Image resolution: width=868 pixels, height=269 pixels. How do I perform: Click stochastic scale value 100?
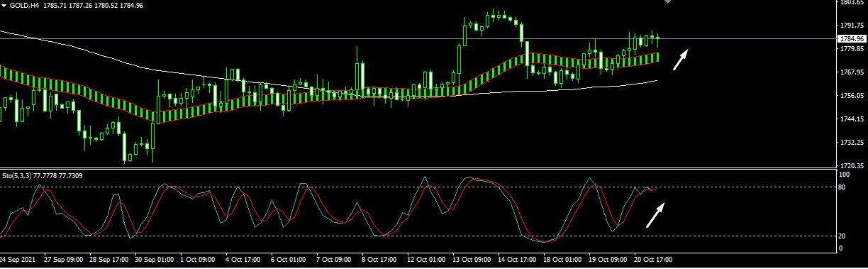click(844, 174)
